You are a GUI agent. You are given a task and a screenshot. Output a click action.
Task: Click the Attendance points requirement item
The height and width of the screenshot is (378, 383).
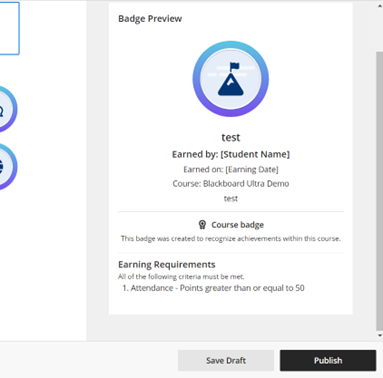[x=213, y=288]
